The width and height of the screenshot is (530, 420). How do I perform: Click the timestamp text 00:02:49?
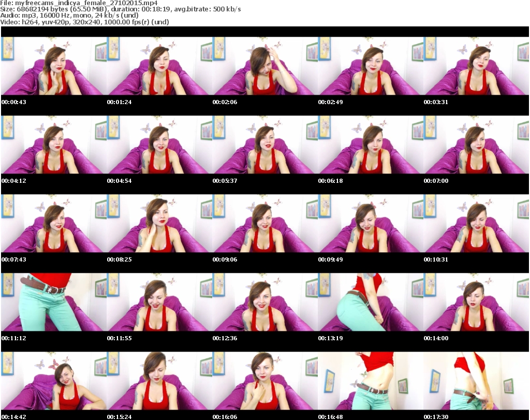coord(330,102)
